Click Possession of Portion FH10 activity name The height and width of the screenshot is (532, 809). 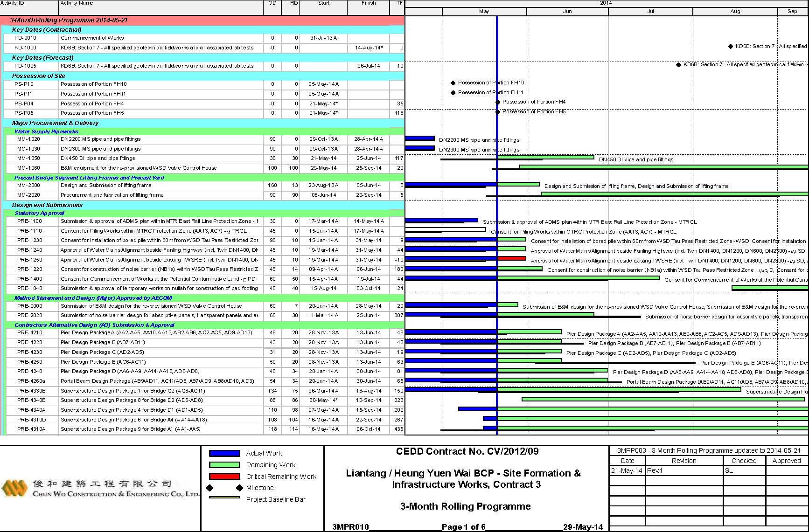[x=94, y=84]
